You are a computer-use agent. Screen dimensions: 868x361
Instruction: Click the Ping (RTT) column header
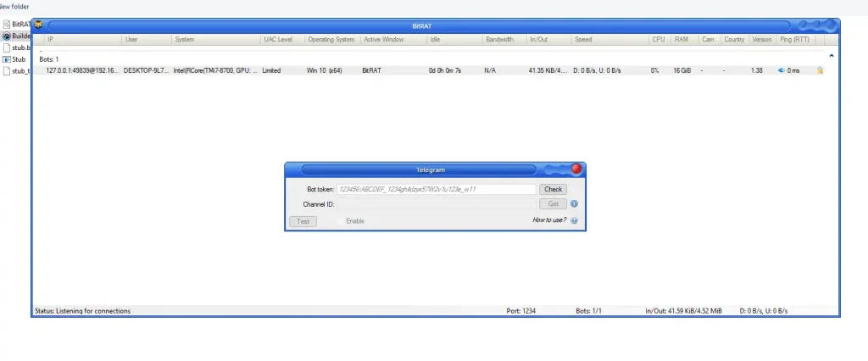(x=794, y=40)
